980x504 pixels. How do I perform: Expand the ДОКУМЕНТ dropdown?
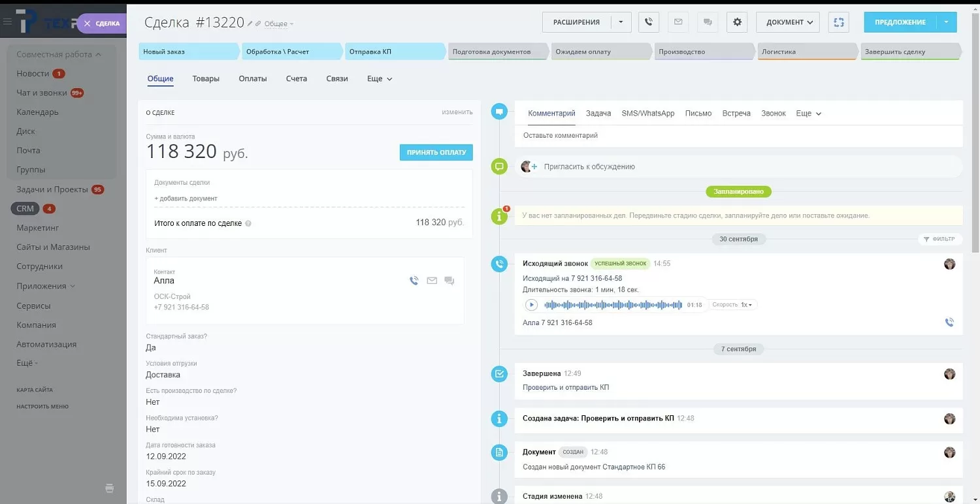coord(787,22)
